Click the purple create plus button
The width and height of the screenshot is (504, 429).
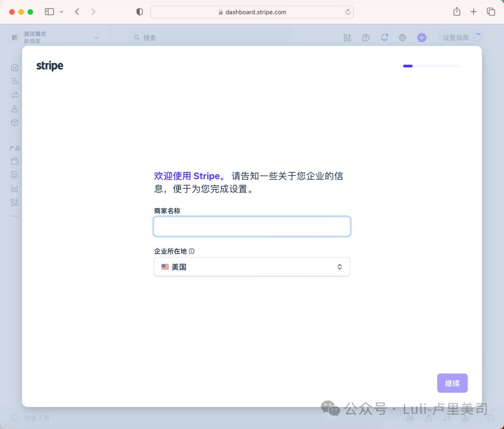point(422,38)
